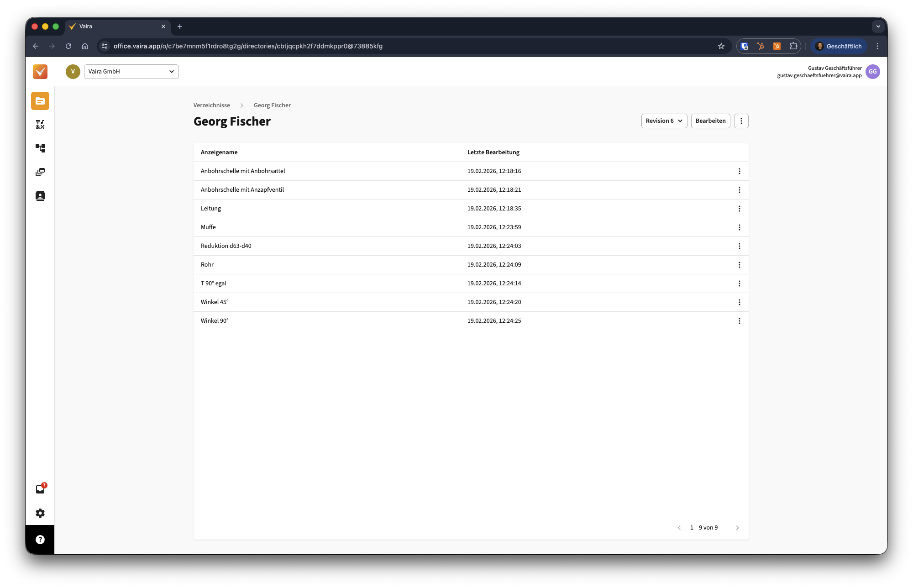Viewport: 913px width, 588px height.
Task: Open row menu for Winkel 90°
Action: [739, 321]
